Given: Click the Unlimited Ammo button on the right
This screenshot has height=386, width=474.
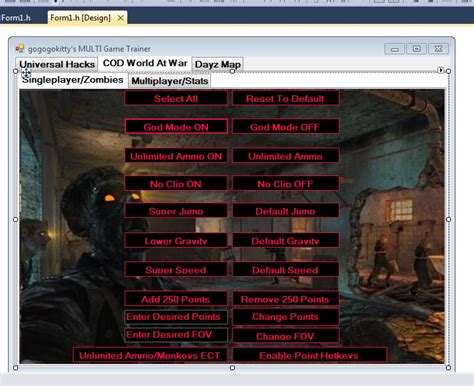Looking at the screenshot, I should [285, 156].
